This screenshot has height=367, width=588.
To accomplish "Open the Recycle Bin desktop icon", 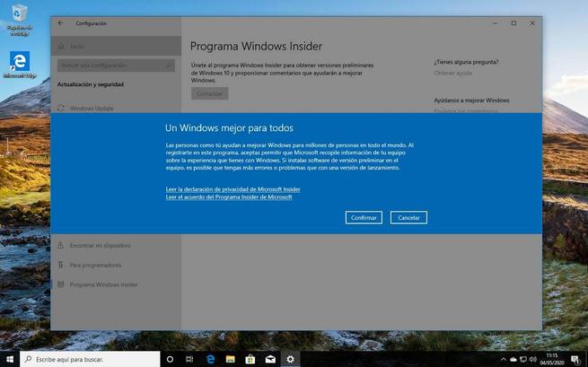I will coord(19,21).
